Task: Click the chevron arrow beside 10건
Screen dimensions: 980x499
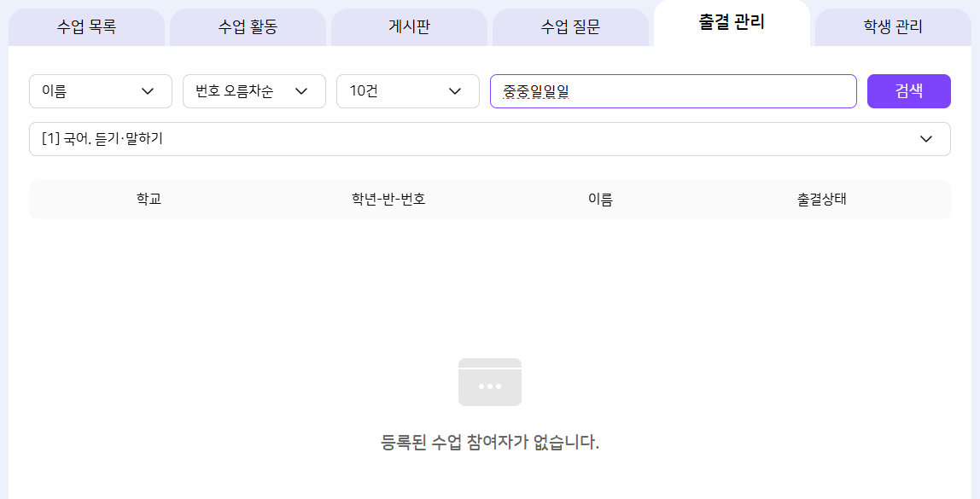Action: [455, 91]
